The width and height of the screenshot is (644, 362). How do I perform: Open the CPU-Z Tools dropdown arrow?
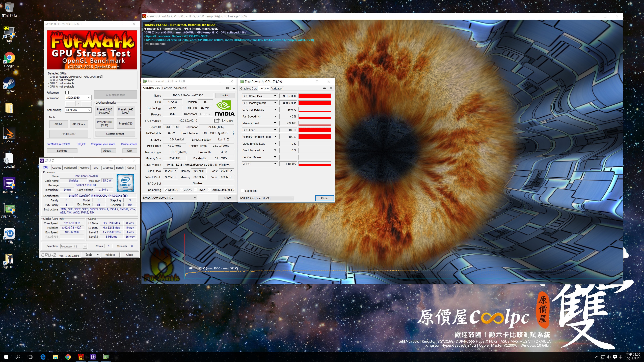98,255
